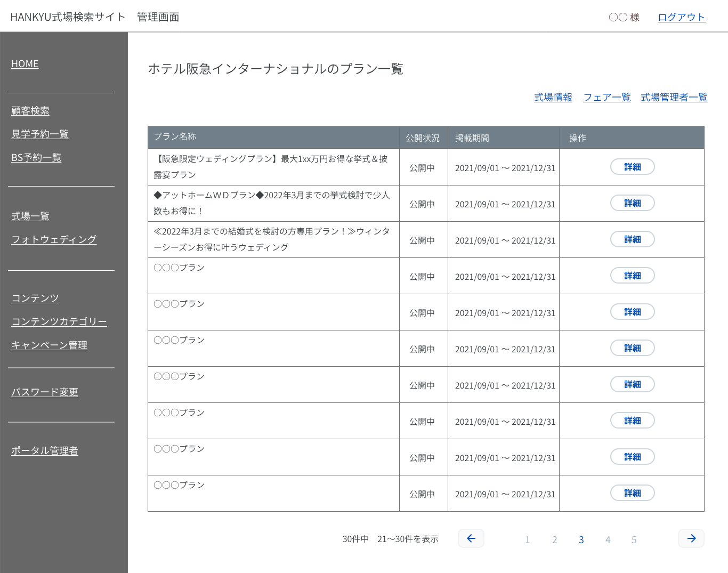Open 詳細 for 阪急限定ウェディングプラン row
Viewport: 728px width, 573px height.
632,167
